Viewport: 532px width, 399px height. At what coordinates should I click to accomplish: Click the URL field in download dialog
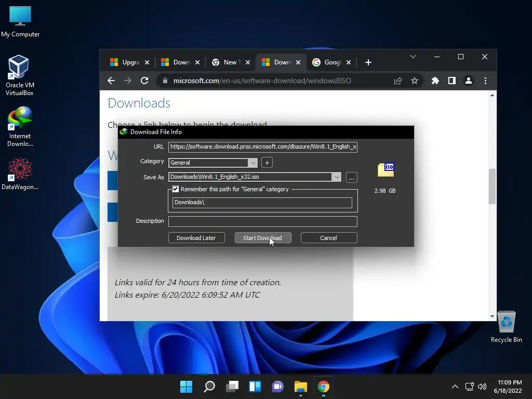(262, 147)
